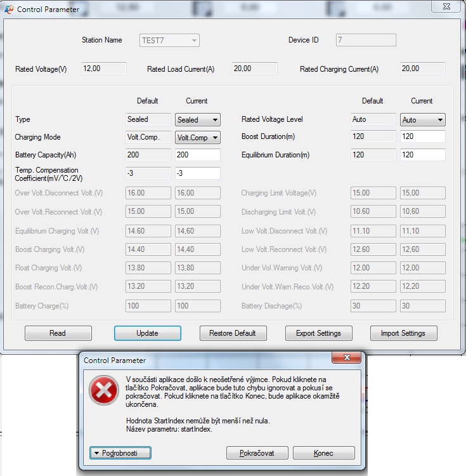Click Current Battery Dischage(%) field 30
The image size is (466, 476).
(423, 306)
